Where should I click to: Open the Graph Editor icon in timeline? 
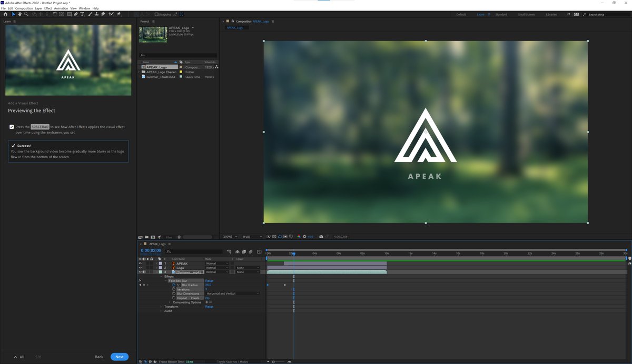coord(259,251)
